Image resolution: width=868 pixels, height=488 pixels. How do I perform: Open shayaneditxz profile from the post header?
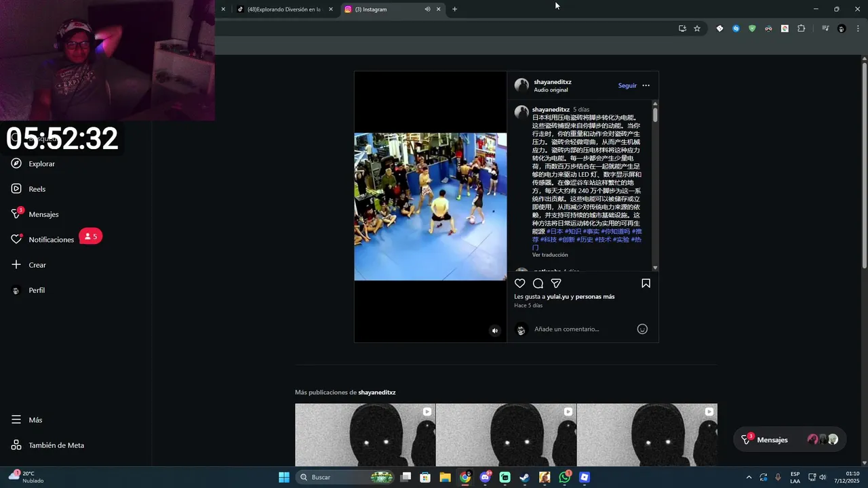552,82
